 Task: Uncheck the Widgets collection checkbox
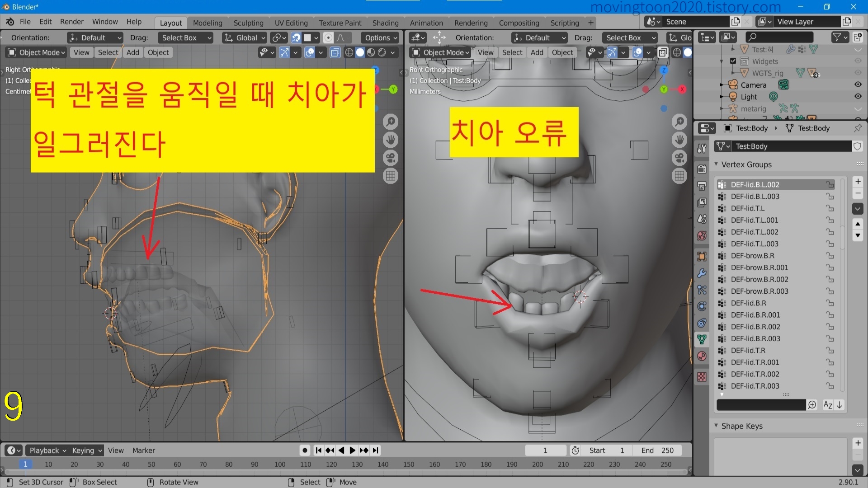coord(733,61)
